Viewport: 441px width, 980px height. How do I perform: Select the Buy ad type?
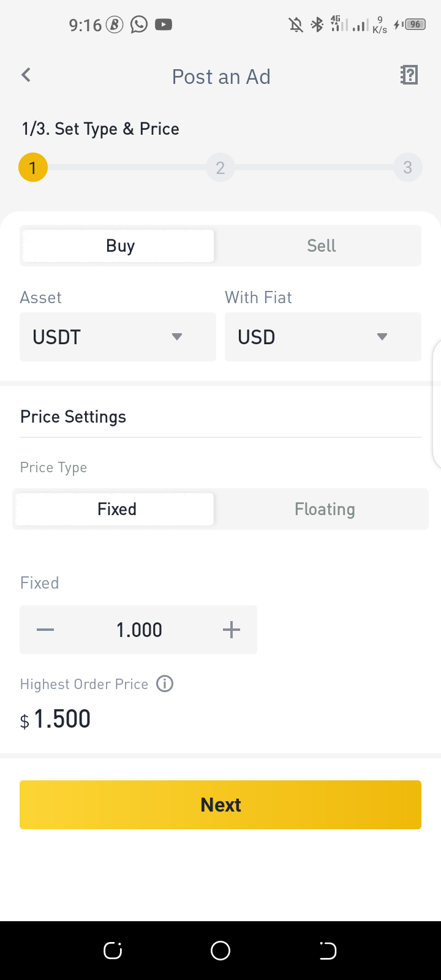(119, 246)
